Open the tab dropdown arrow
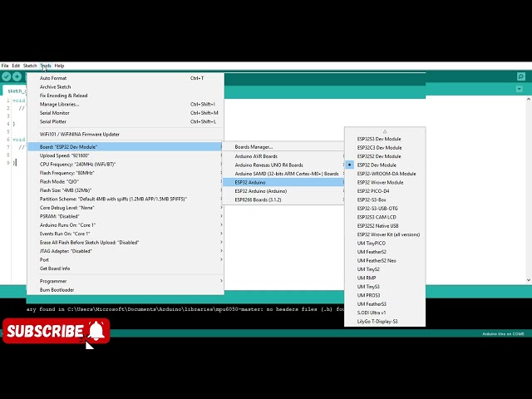This screenshot has height=399, width=532. tap(519, 89)
